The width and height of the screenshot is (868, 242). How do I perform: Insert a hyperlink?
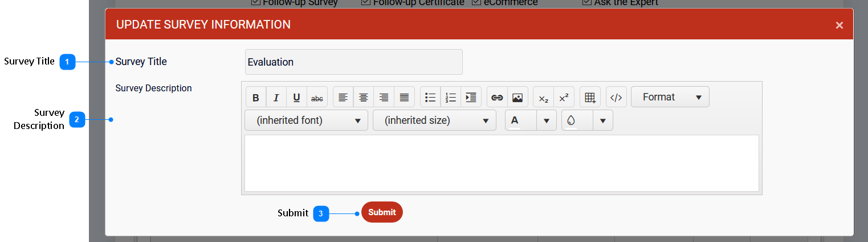tap(497, 98)
